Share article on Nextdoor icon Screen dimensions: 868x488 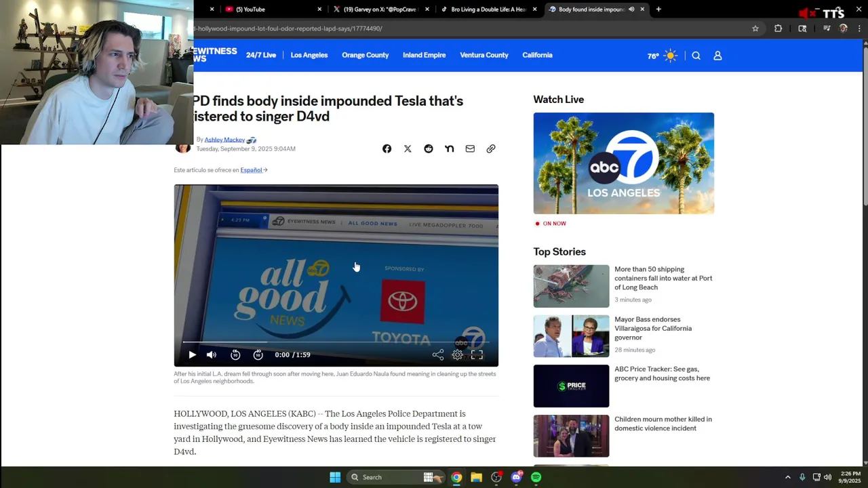pos(449,148)
